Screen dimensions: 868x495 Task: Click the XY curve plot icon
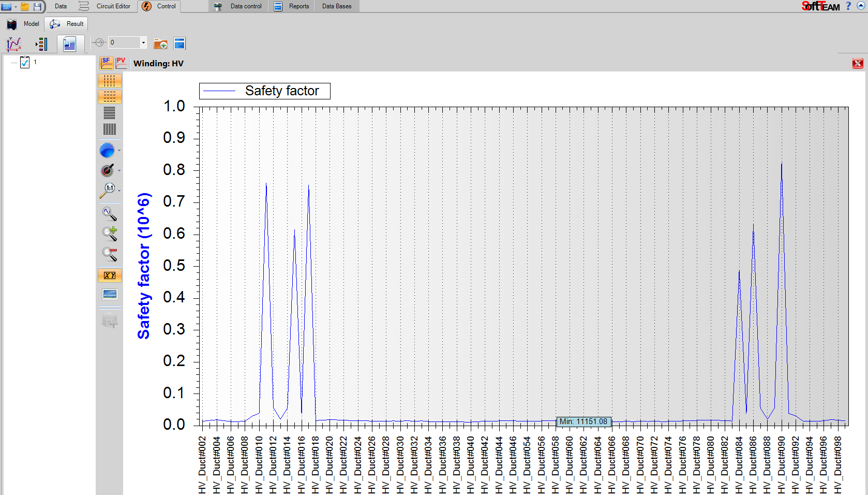(14, 44)
